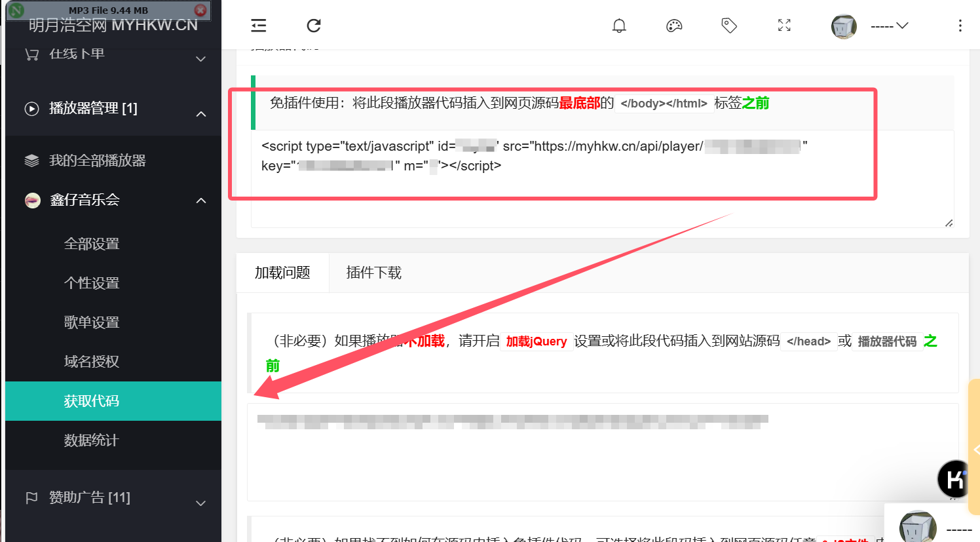Collapse the sidebar with the menu-fold icon
The width and height of the screenshot is (980, 542).
pos(259,26)
